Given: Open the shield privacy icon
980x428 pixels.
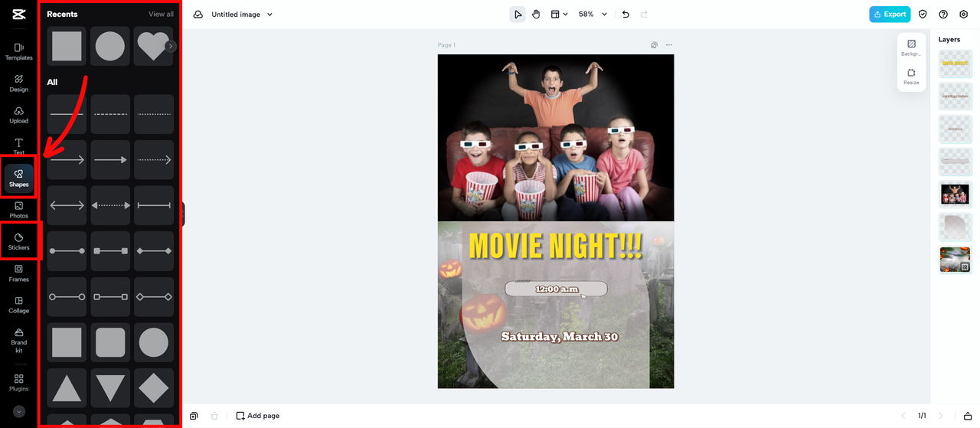Looking at the screenshot, I should click(923, 14).
